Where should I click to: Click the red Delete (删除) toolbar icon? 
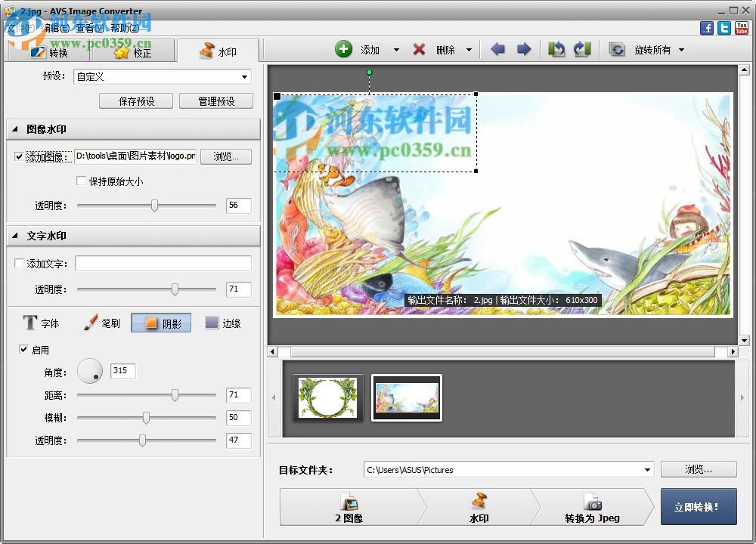(x=421, y=49)
